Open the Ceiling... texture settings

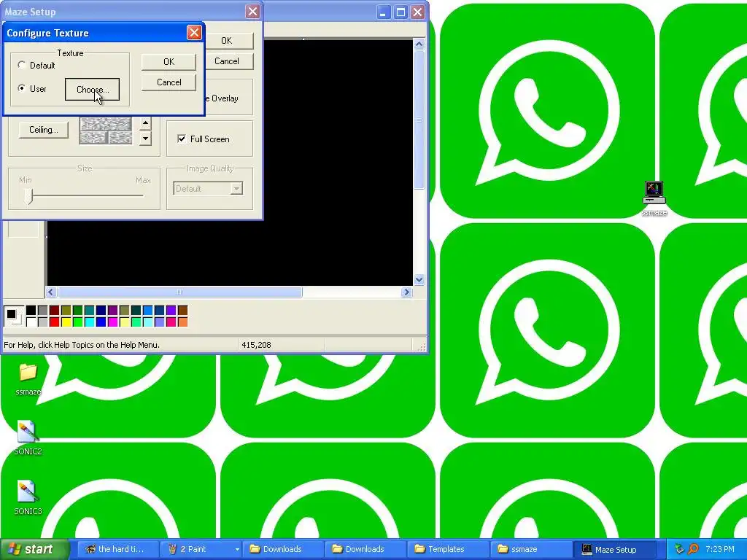coord(43,130)
